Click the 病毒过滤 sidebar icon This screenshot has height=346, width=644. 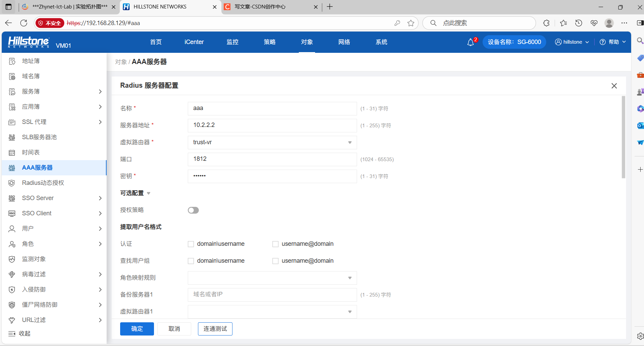coord(12,275)
